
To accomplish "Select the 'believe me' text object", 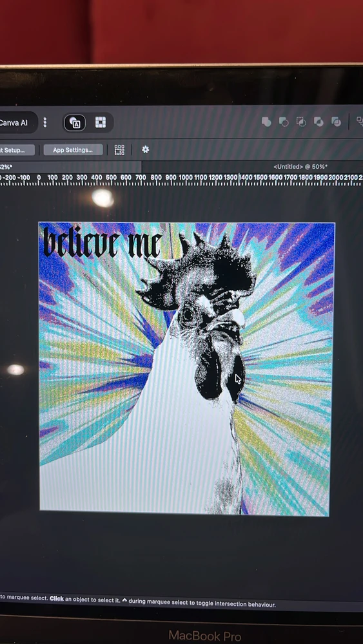I will coord(102,242).
